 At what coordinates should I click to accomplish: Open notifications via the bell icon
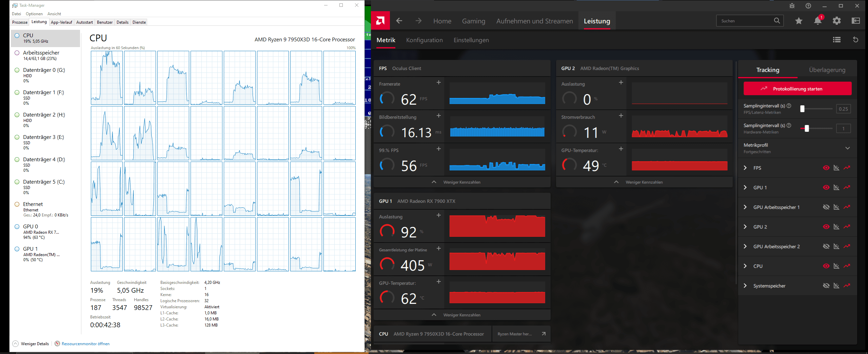818,21
